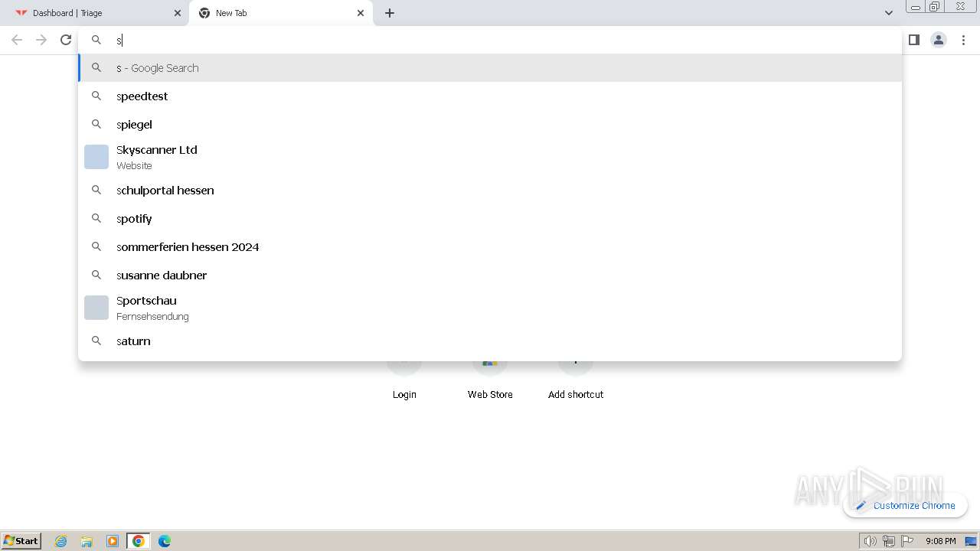
Task: Click the search icon next to speedtest
Action: (96, 96)
